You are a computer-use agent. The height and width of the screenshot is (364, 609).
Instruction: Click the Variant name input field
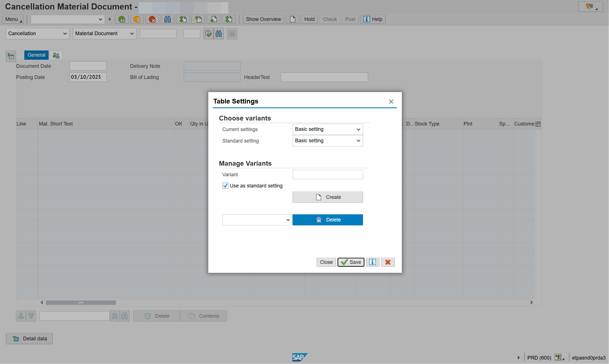pyautogui.click(x=328, y=175)
